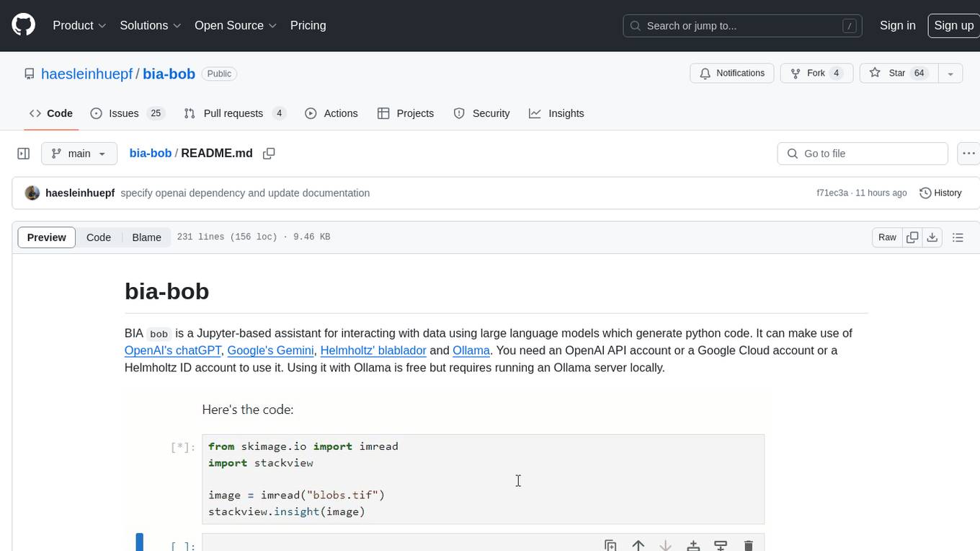Switch to the Pull requests tab

(235, 113)
